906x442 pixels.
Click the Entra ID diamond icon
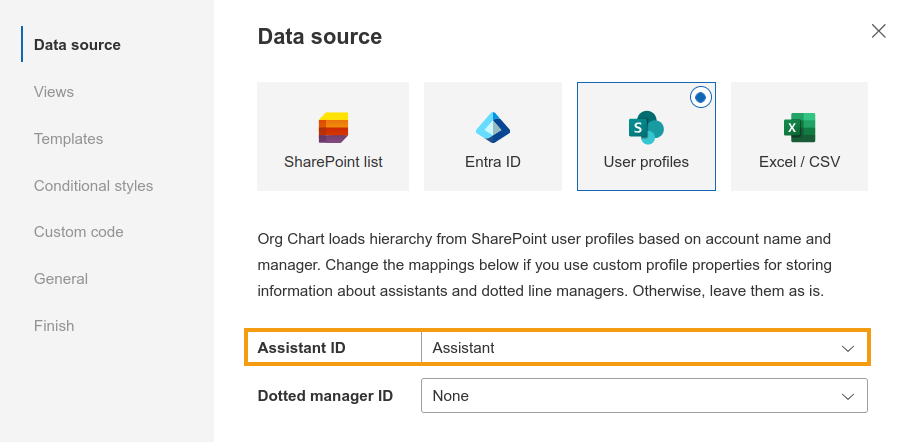493,128
